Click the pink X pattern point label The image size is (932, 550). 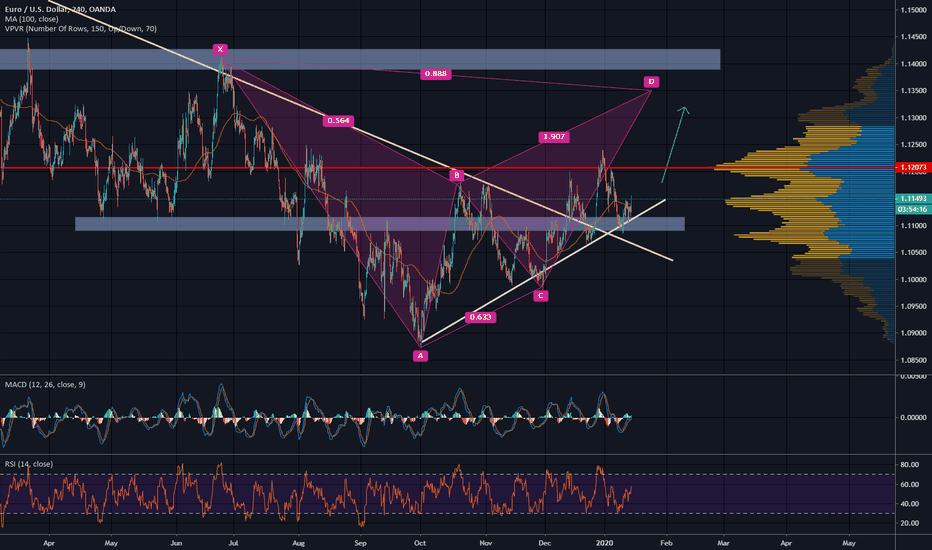coord(220,48)
